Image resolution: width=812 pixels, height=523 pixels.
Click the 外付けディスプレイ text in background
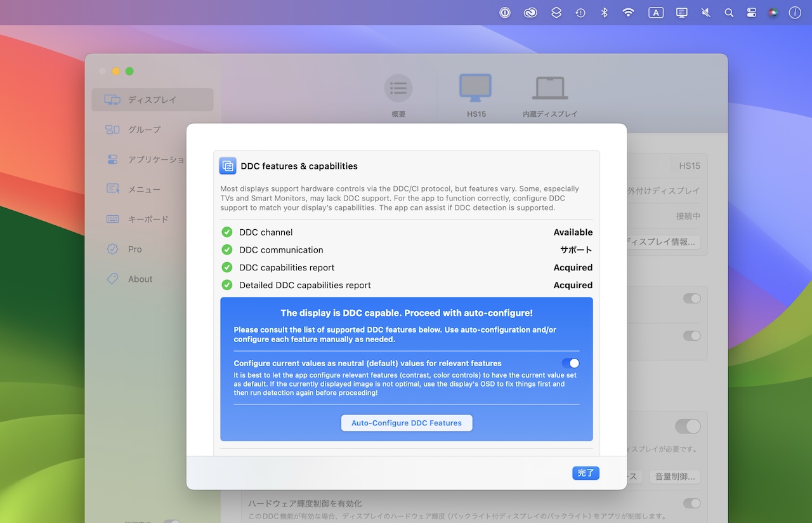[x=664, y=190]
